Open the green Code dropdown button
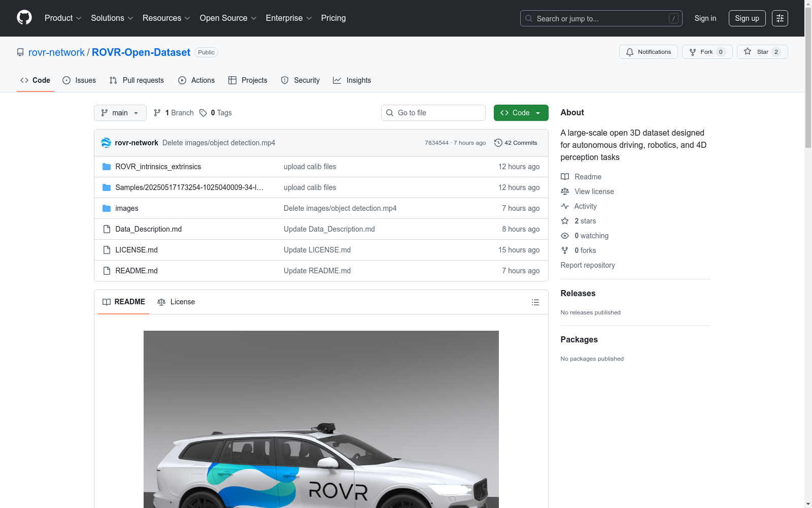Screen dimensions: 812x508 click(521, 113)
